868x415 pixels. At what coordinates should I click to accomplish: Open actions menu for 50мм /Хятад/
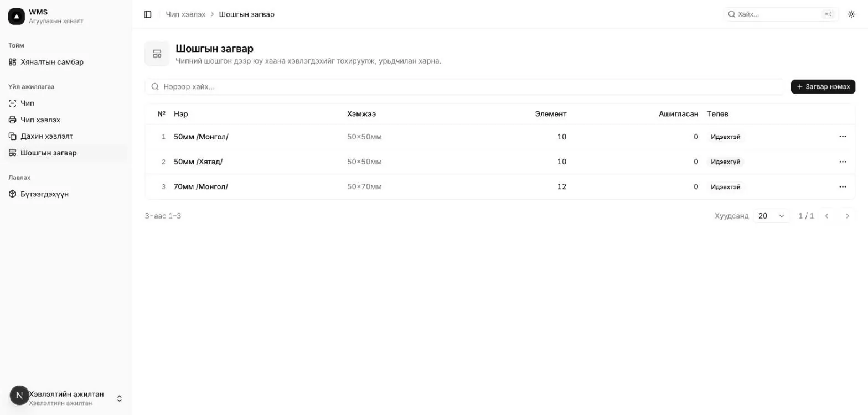(843, 162)
